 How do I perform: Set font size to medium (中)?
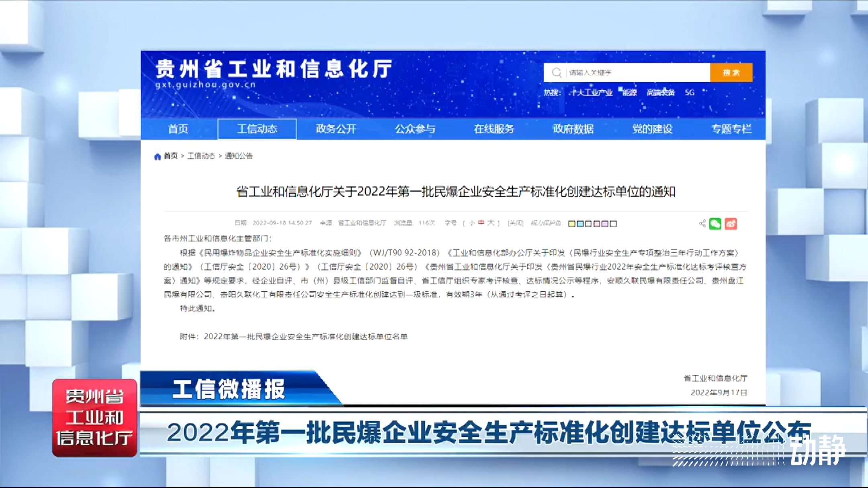coord(481,223)
